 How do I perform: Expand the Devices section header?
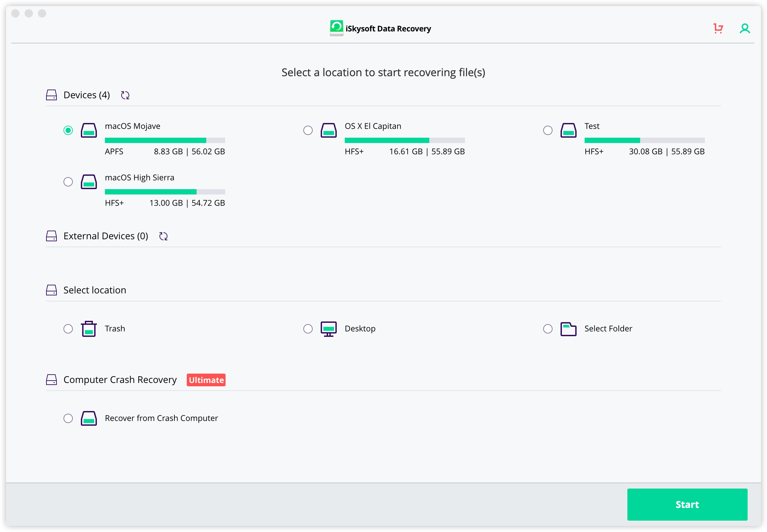[87, 95]
